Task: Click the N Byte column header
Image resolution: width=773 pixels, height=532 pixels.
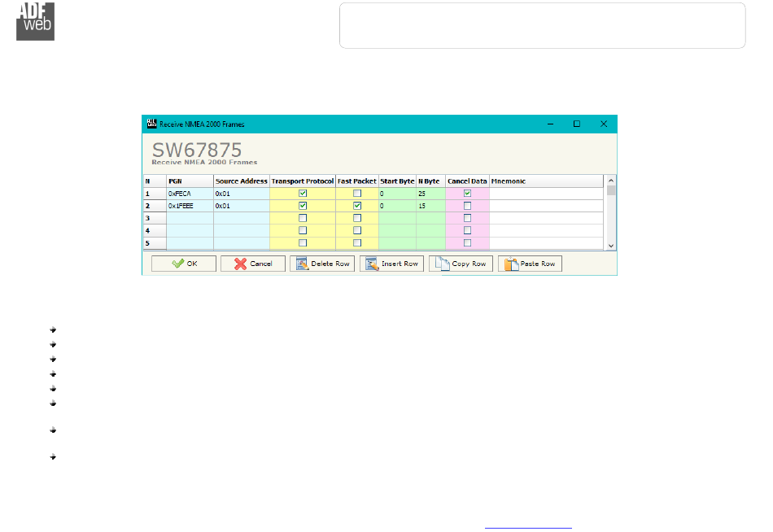Action: pos(431,181)
